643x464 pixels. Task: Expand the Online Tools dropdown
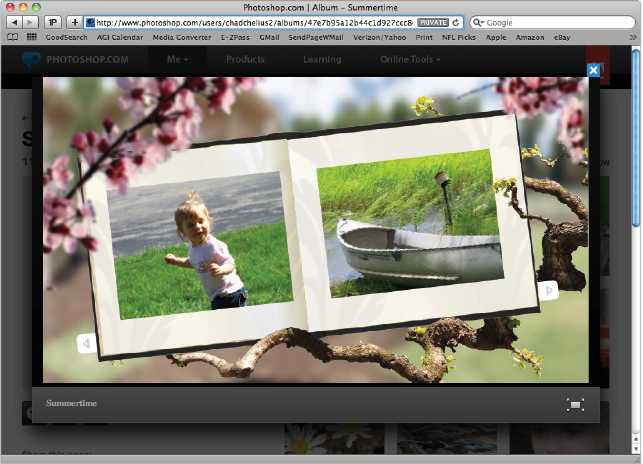click(410, 60)
